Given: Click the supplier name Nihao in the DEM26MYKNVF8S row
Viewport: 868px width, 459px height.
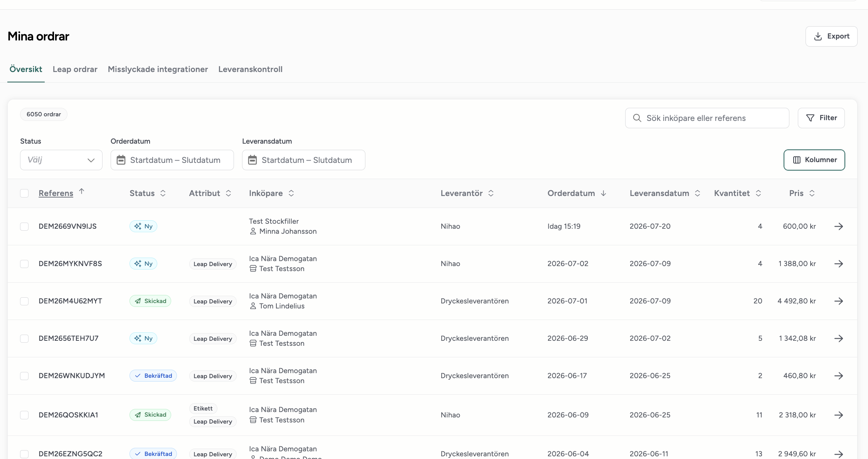Looking at the screenshot, I should click(451, 264).
